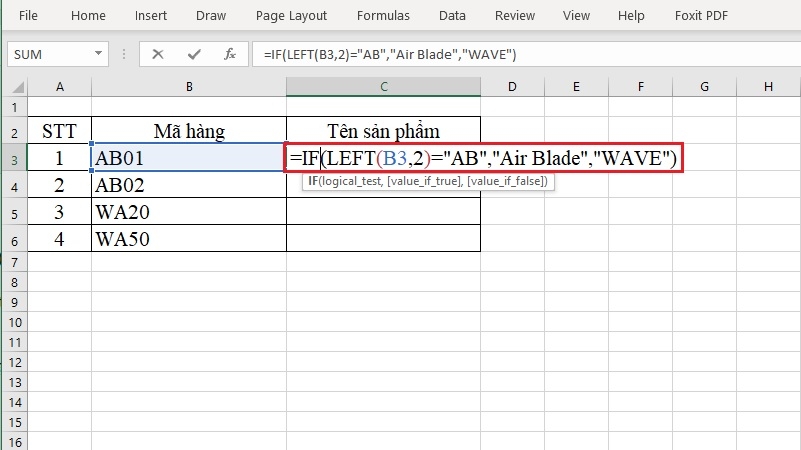Viewport: 801px width, 450px height.
Task: Select STT cell with value 1
Action: tap(60, 158)
